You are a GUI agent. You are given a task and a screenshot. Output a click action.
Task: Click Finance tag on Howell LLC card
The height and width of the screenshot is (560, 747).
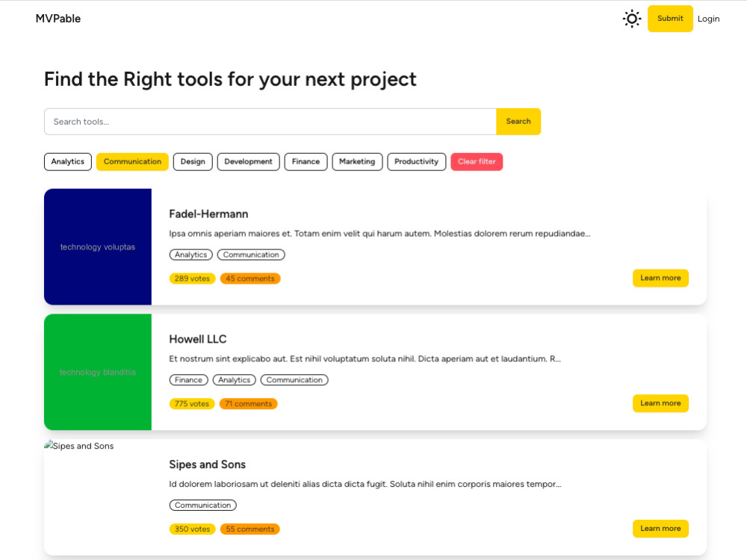(189, 380)
